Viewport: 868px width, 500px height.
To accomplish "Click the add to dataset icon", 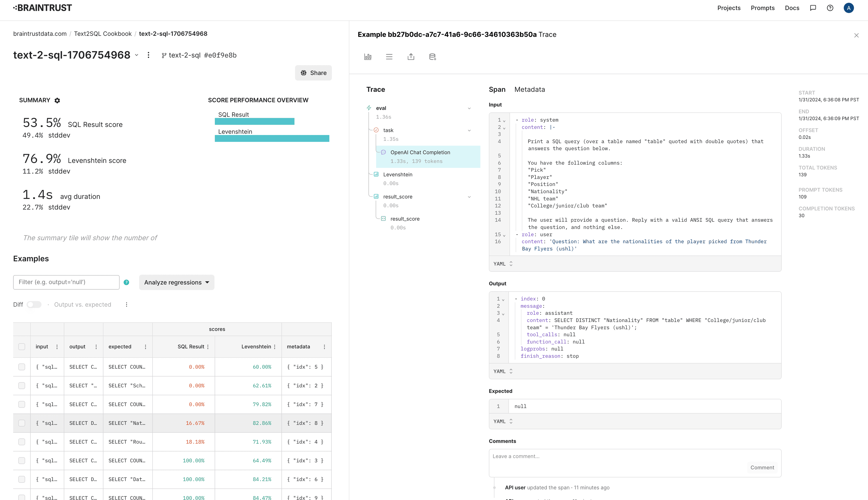I will [432, 57].
